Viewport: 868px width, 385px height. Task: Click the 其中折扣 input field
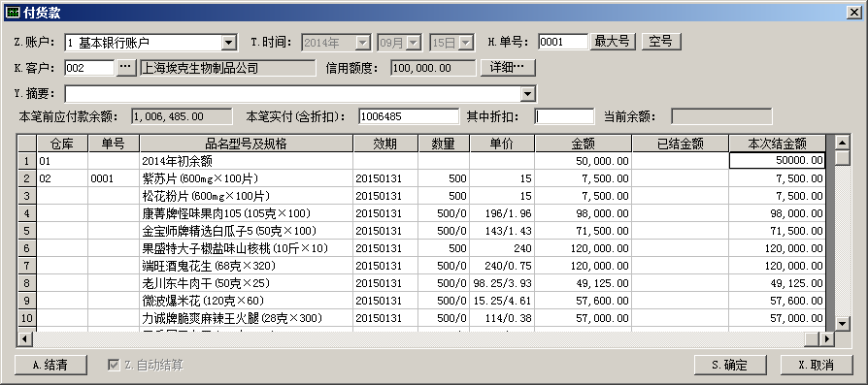[565, 116]
